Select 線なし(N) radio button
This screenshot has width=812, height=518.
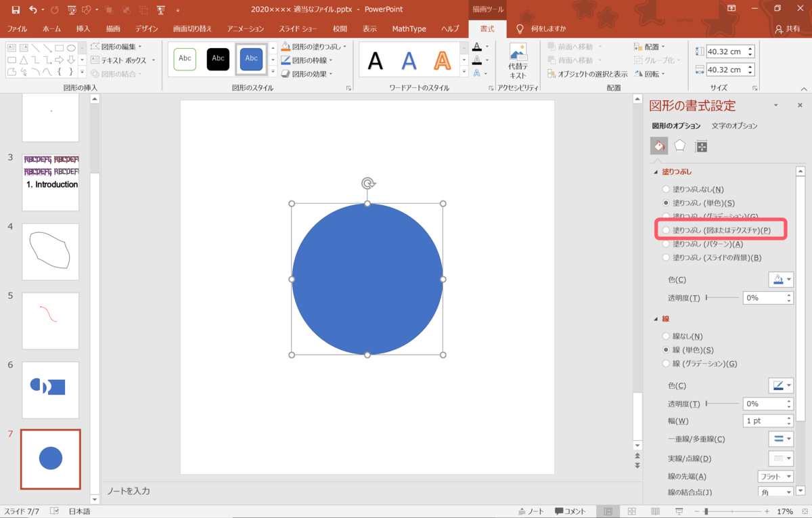click(666, 337)
